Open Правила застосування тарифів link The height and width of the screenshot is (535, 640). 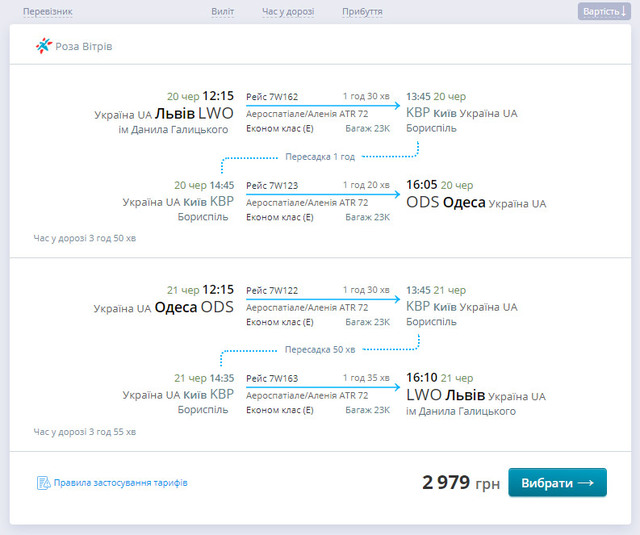(120, 483)
